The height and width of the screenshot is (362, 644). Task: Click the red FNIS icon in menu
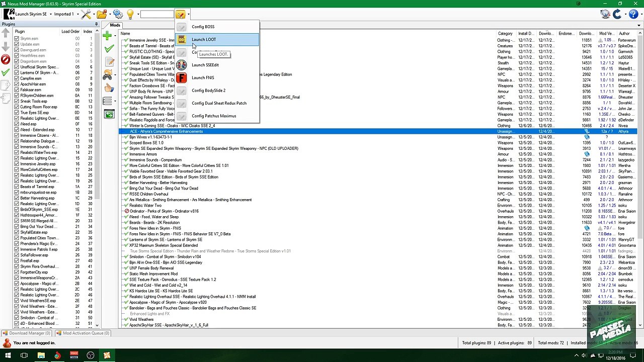click(182, 77)
